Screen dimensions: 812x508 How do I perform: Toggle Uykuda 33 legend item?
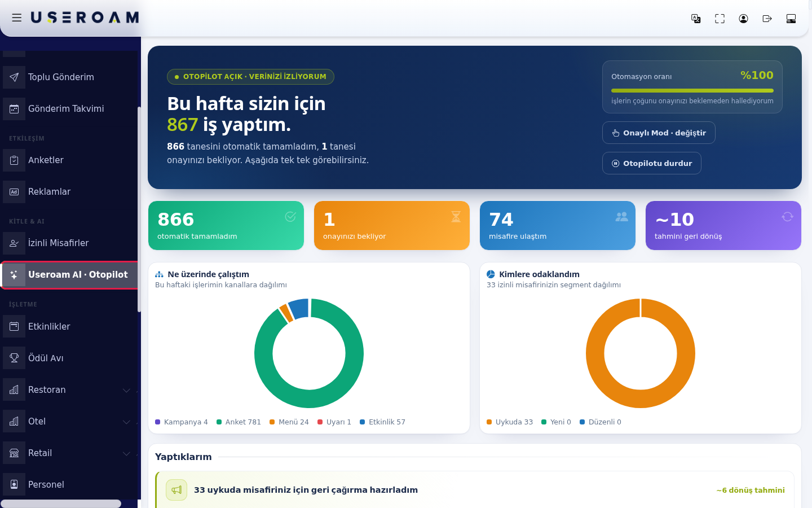[510, 422]
